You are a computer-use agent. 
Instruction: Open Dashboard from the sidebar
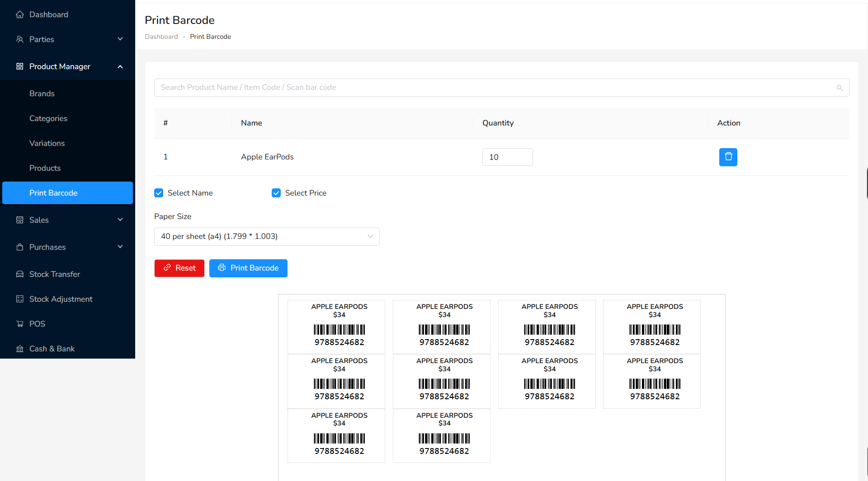tap(68, 14)
